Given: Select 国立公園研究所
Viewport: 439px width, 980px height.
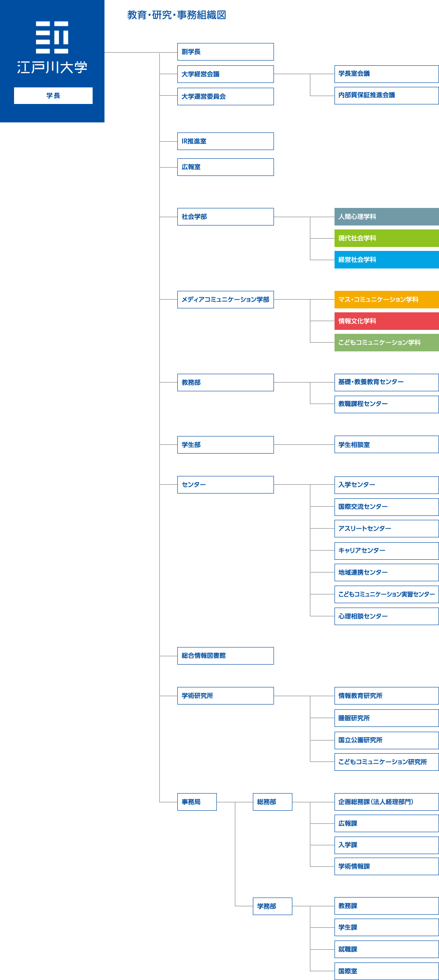Looking at the screenshot, I should (x=387, y=740).
